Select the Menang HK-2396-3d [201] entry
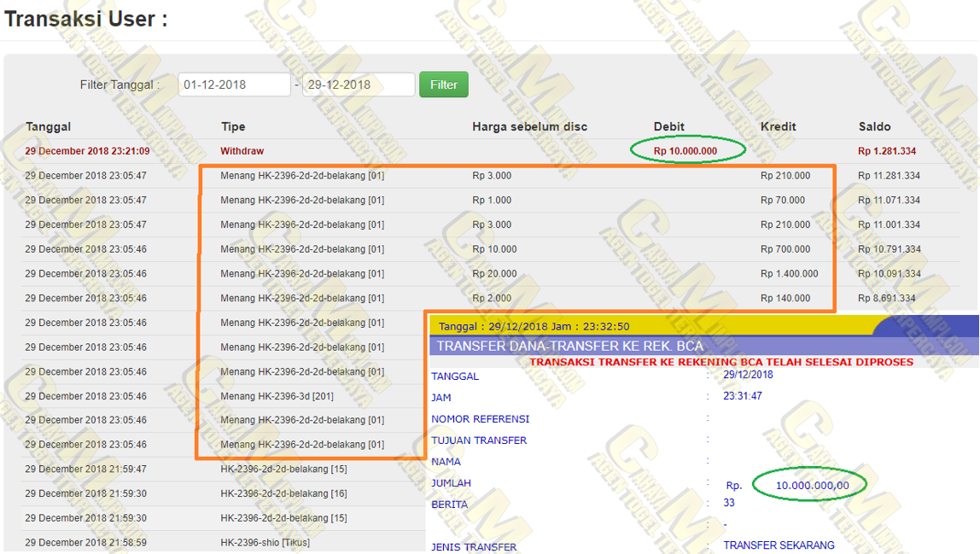 tap(277, 396)
